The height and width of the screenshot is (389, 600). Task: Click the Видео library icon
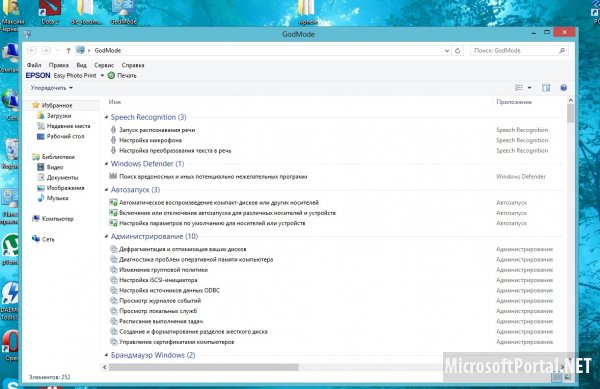(x=41, y=167)
